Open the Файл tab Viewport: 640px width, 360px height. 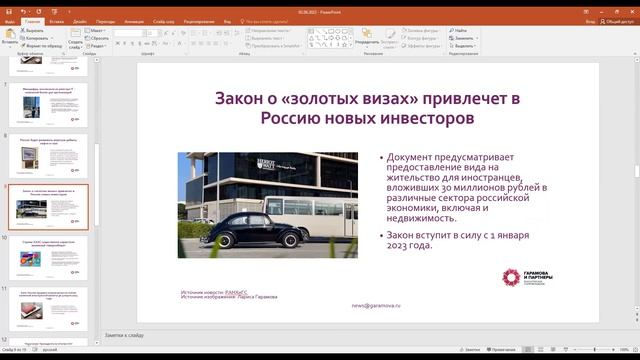coord(10,22)
